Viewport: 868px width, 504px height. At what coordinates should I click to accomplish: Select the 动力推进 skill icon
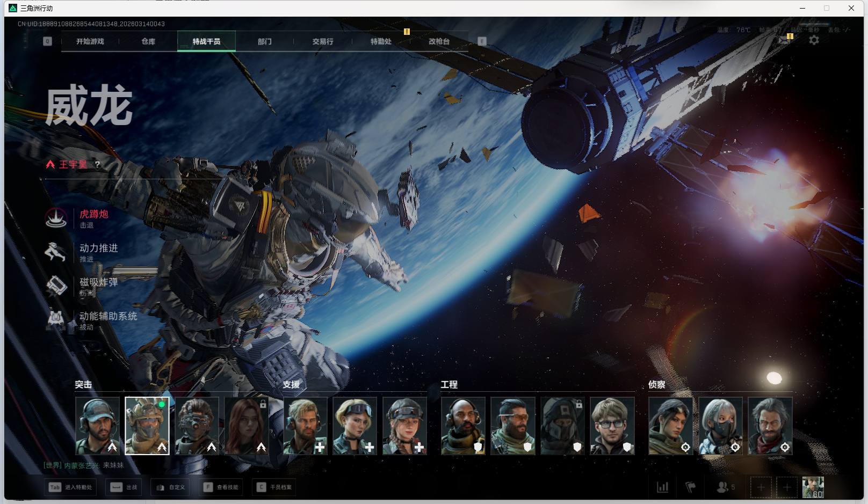pos(56,252)
